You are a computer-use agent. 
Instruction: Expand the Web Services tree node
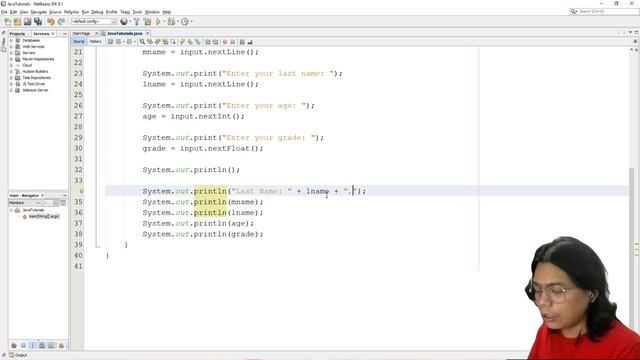point(11,47)
